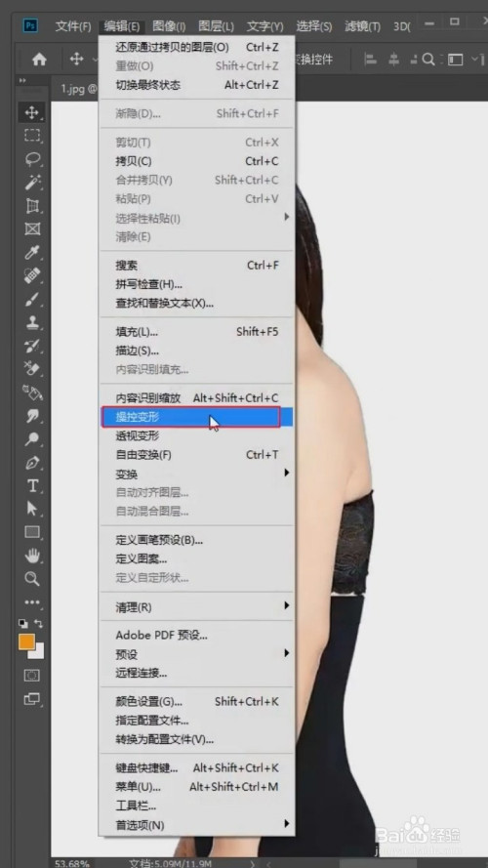Switch to the 1.jpg document tab
The width and height of the screenshot is (488, 868).
pyautogui.click(x=76, y=89)
